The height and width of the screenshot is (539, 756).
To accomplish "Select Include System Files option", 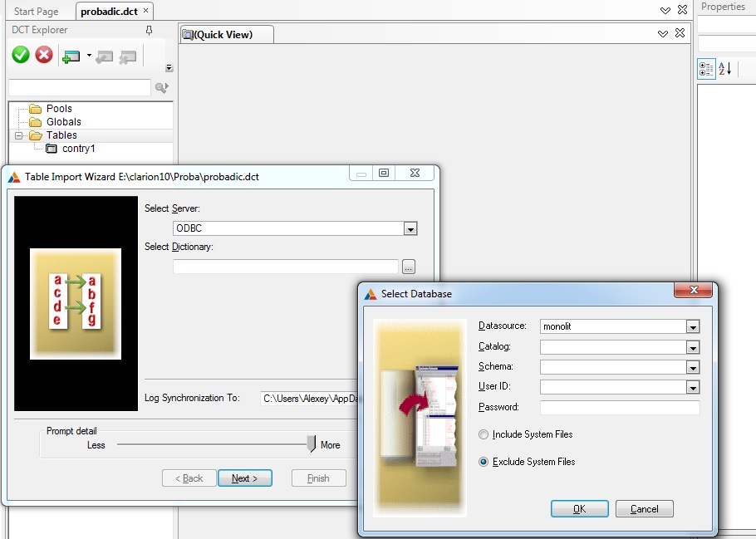I will 484,434.
